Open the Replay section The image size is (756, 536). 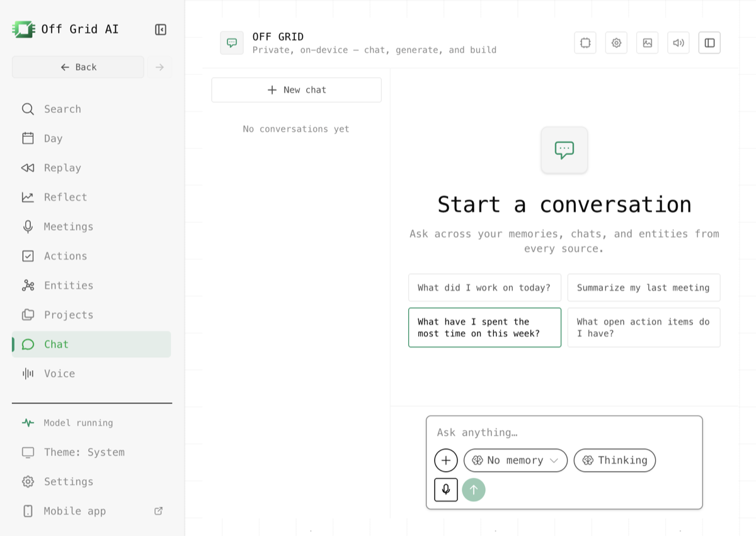pos(91,168)
